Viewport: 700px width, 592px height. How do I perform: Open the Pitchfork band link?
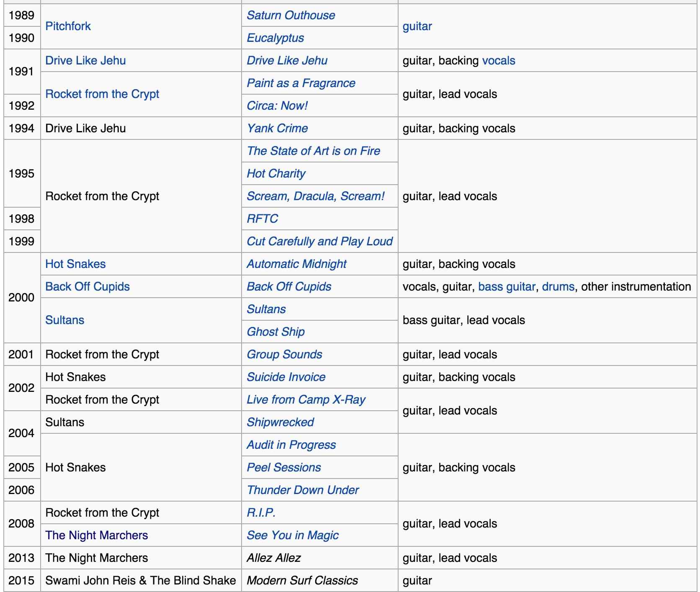coord(68,26)
